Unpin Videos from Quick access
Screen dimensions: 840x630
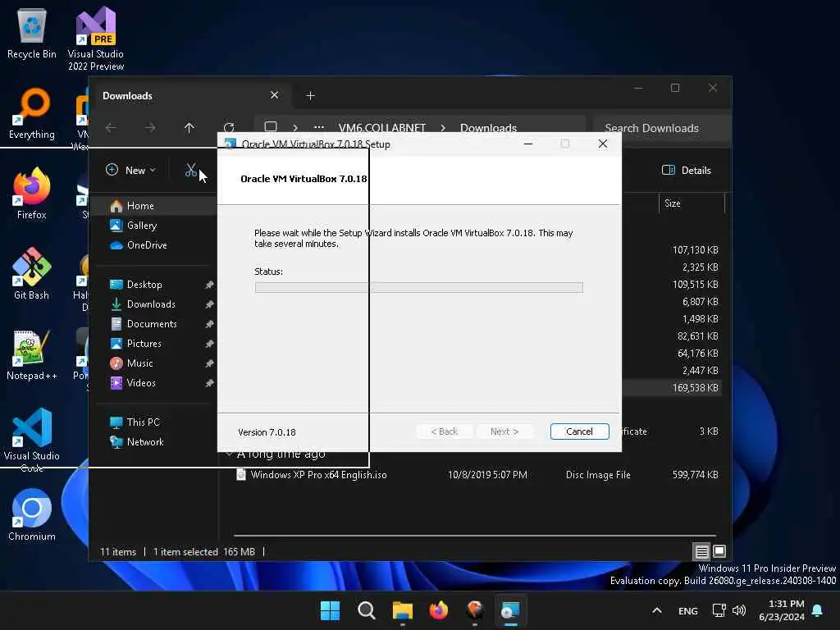click(x=209, y=383)
